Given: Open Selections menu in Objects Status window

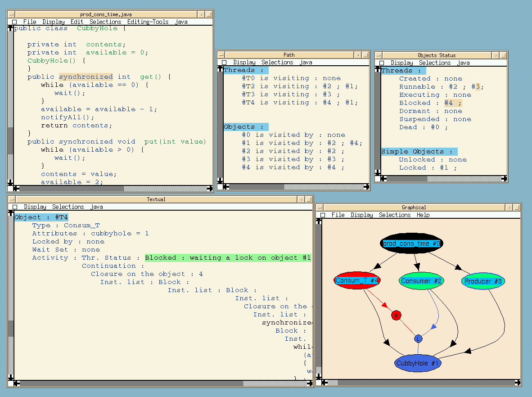Looking at the screenshot, I should pyautogui.click(x=435, y=63).
